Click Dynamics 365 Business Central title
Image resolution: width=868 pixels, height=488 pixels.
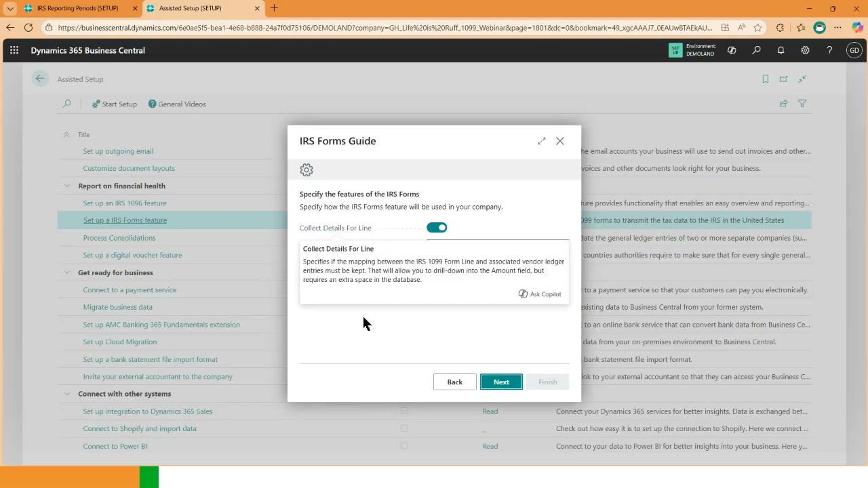(x=87, y=50)
